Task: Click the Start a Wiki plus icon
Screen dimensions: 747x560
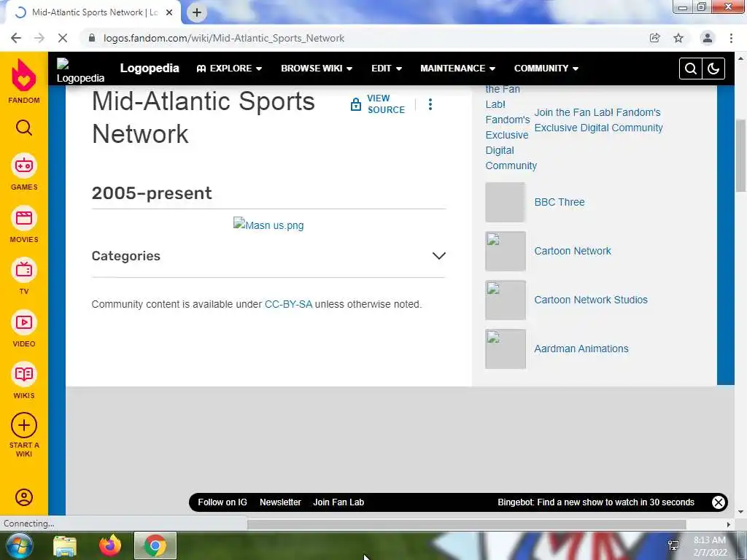Action: [x=24, y=425]
